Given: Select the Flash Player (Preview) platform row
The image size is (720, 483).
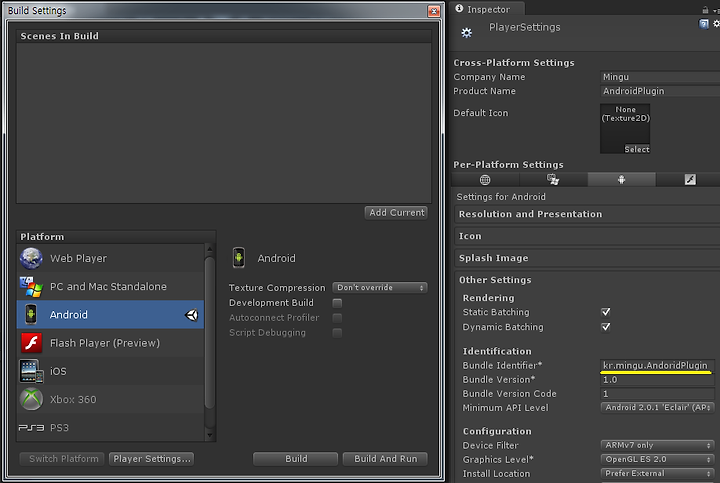Looking at the screenshot, I should coord(110,343).
